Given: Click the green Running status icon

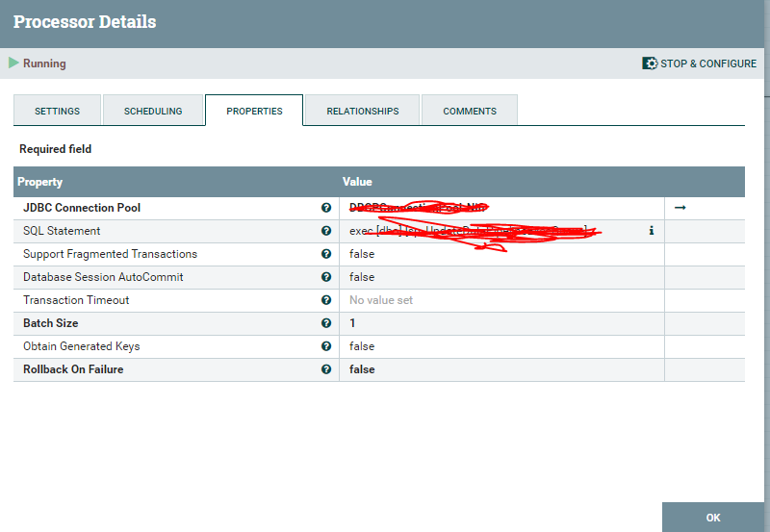Looking at the screenshot, I should 13,63.
